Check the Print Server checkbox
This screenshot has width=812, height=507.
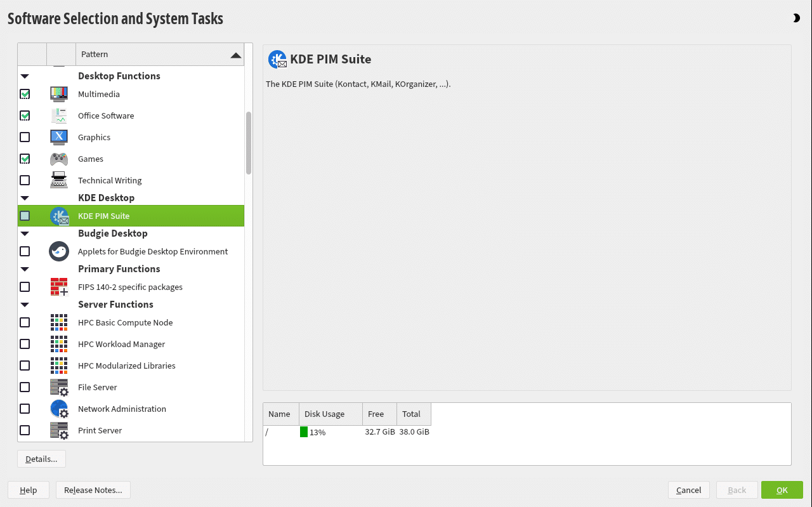(25, 430)
